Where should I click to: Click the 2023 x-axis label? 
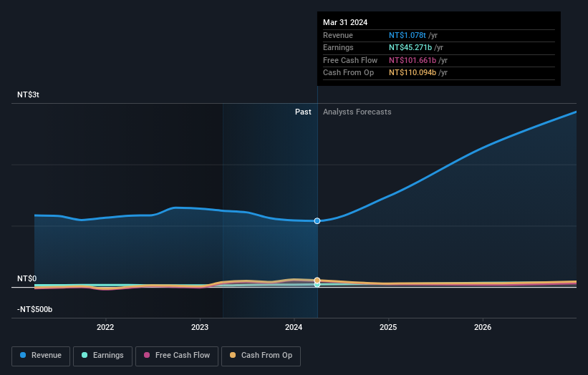pos(200,327)
